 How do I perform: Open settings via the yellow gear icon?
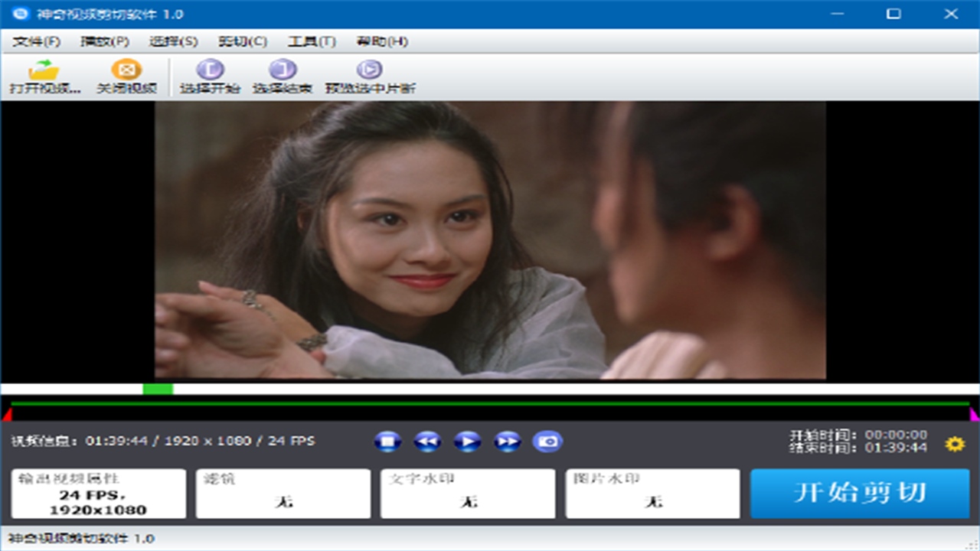coord(955,444)
